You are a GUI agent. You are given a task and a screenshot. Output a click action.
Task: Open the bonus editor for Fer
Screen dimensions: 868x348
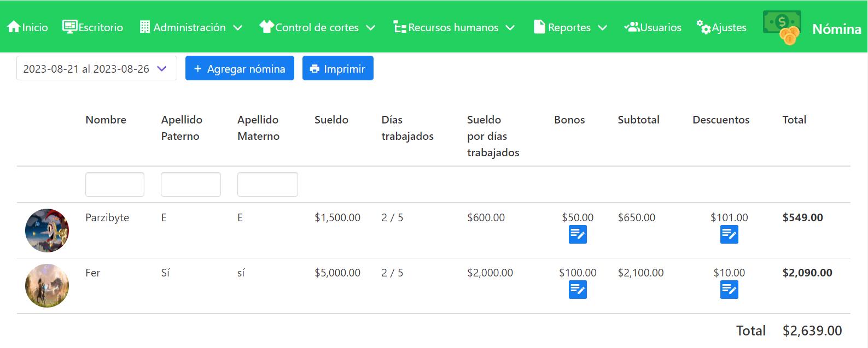[578, 290]
